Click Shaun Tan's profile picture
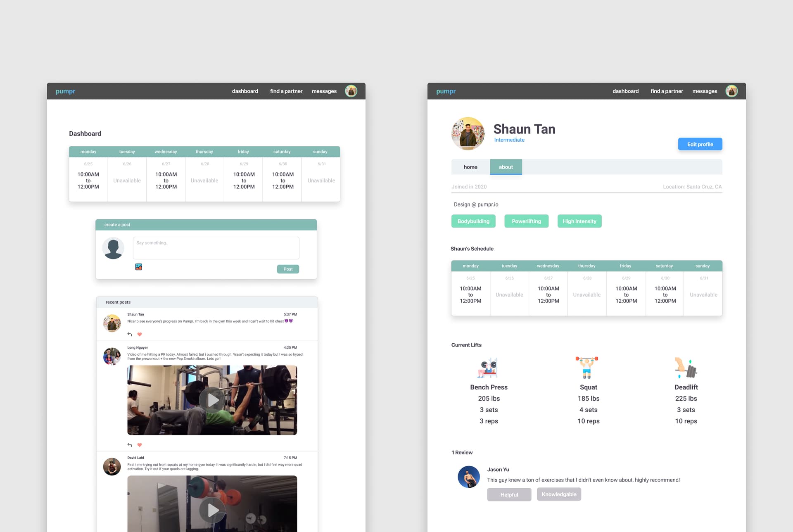 point(468,133)
